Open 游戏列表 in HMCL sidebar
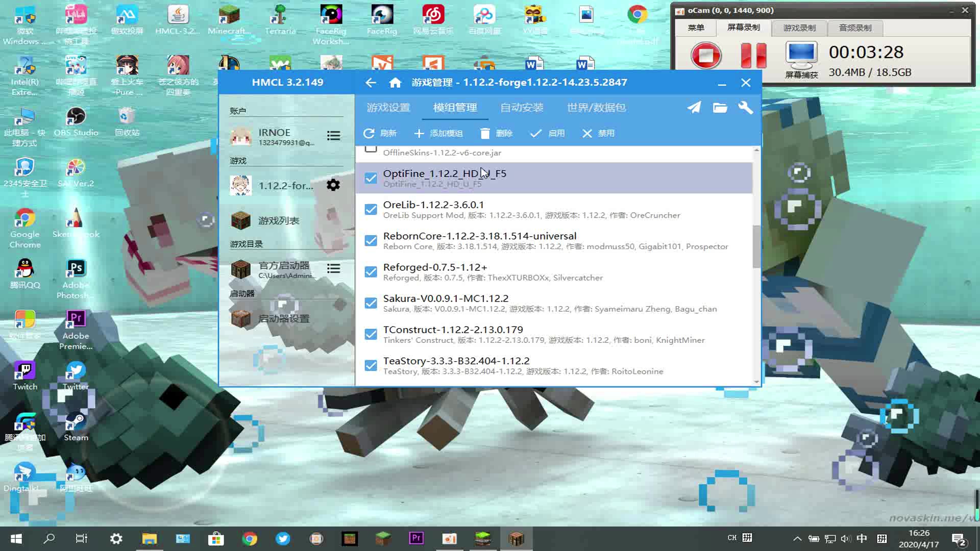 tap(286, 220)
